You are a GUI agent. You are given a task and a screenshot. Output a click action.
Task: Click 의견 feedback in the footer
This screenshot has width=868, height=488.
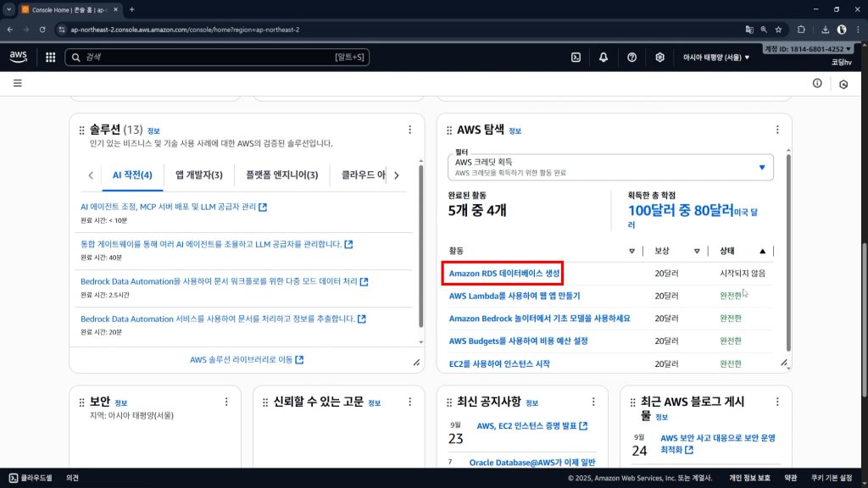click(73, 478)
